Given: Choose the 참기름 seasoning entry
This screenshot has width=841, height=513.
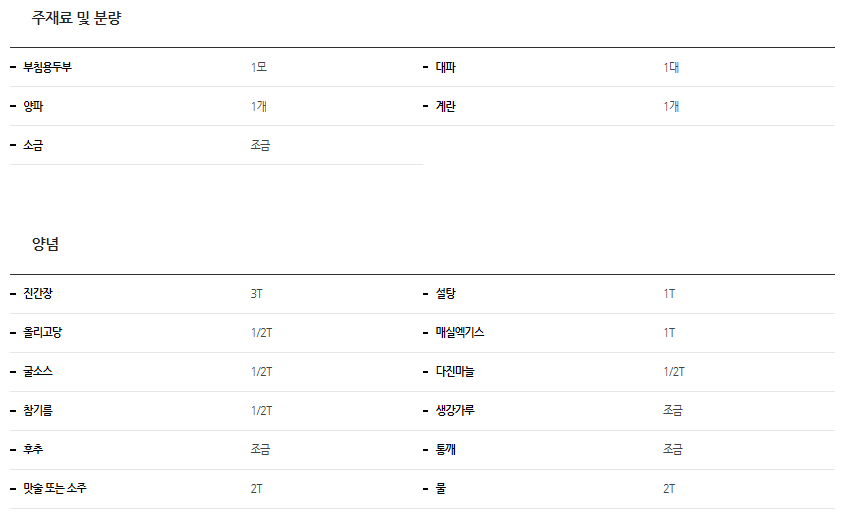Looking at the screenshot, I should (38, 411).
